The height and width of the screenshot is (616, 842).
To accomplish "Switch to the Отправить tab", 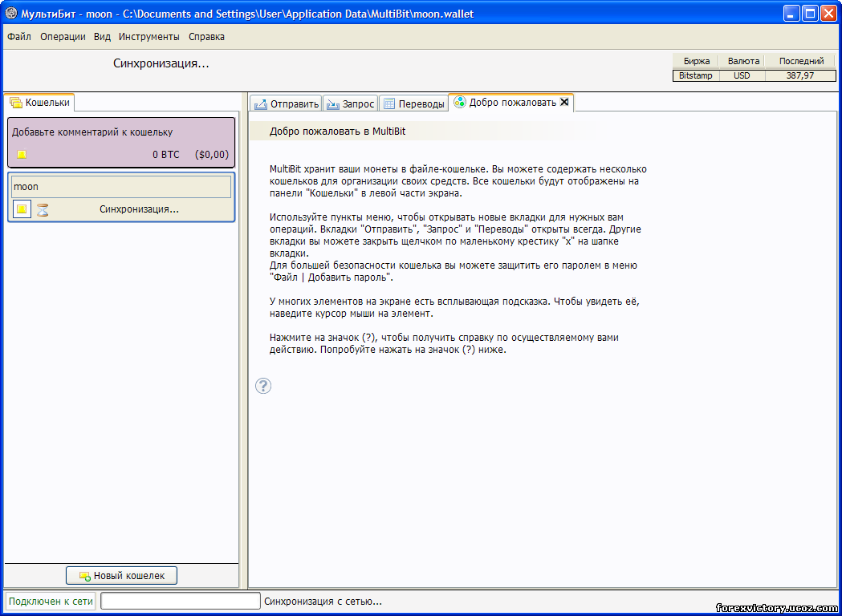I will tap(287, 103).
